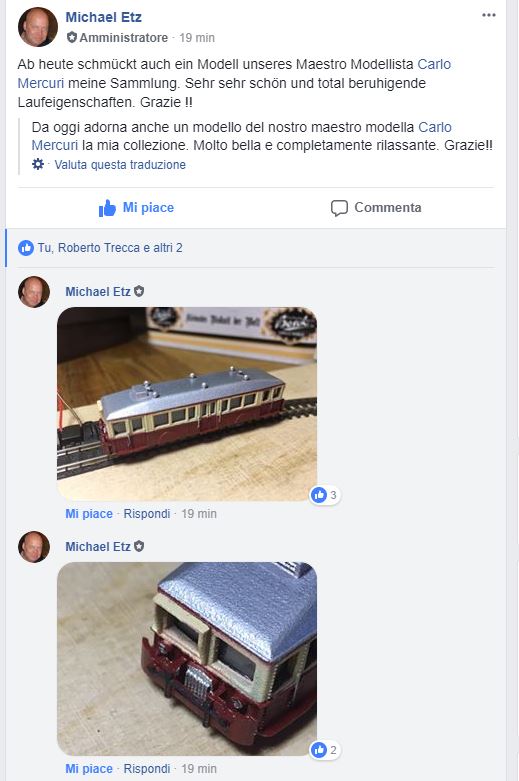Toggle Mi piace on the main post

coord(136,208)
